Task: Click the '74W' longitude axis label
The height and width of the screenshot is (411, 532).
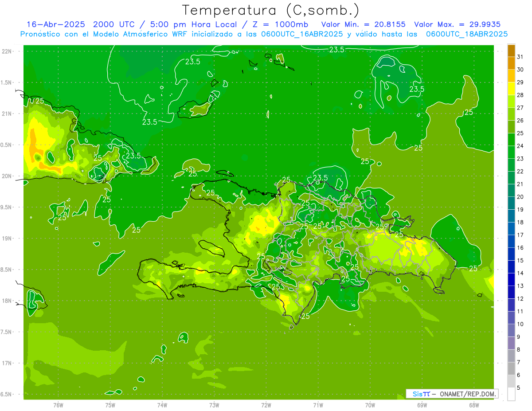Action: [x=162, y=405]
